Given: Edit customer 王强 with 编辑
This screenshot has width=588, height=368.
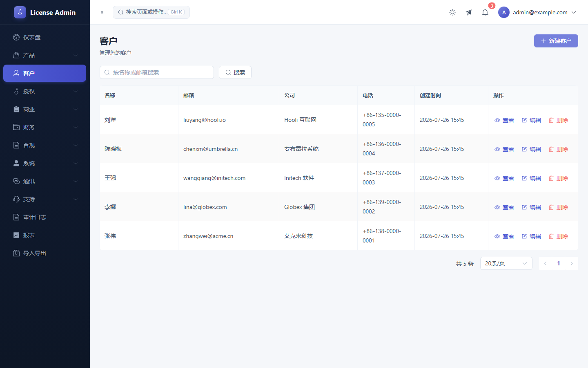Looking at the screenshot, I should pyautogui.click(x=531, y=178).
